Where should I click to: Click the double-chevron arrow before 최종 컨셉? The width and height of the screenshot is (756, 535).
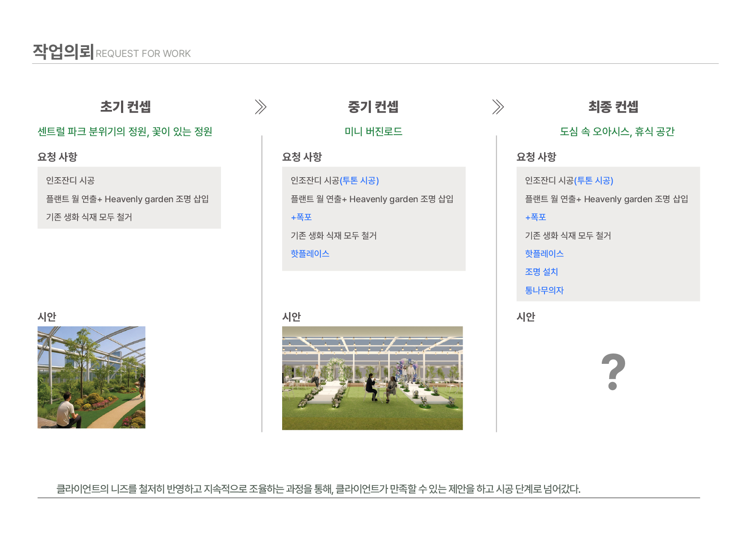[498, 107]
